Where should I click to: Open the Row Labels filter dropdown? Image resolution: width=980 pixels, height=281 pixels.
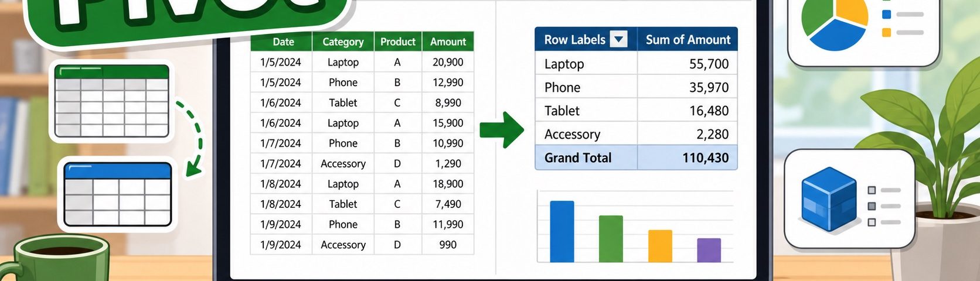click(618, 39)
